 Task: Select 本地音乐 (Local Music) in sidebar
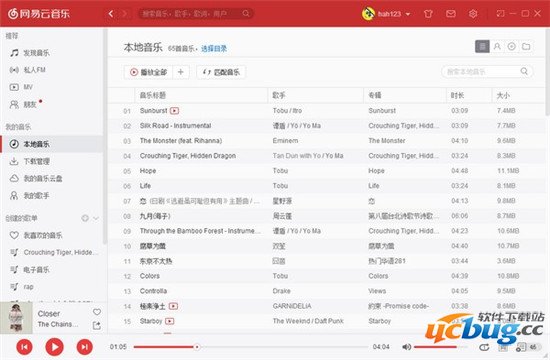point(53,144)
